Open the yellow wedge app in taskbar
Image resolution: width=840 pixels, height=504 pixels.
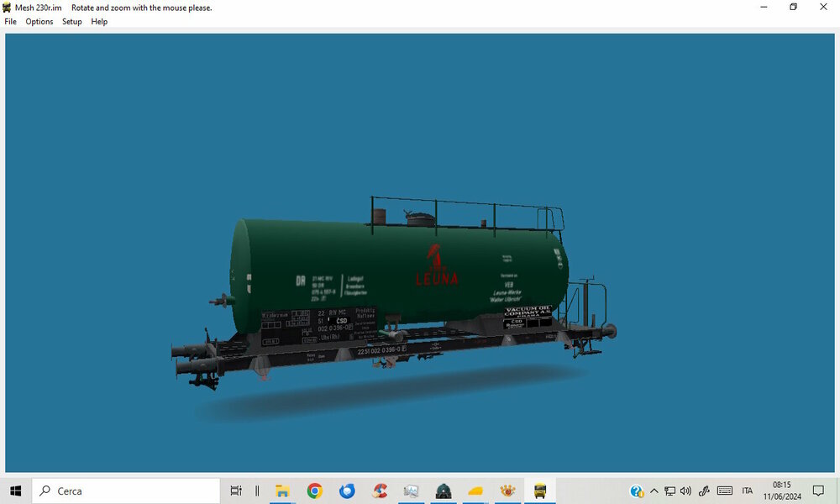coord(475,491)
